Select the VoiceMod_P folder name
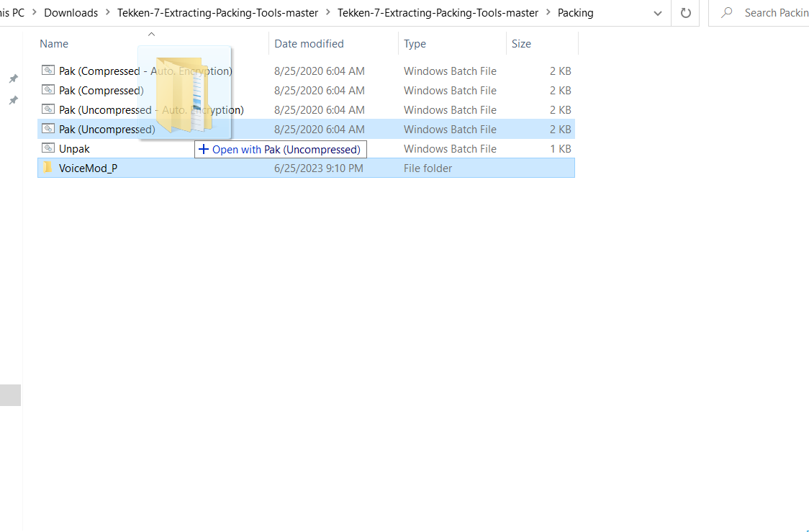Viewport: 809px width, 532px height. tap(89, 168)
